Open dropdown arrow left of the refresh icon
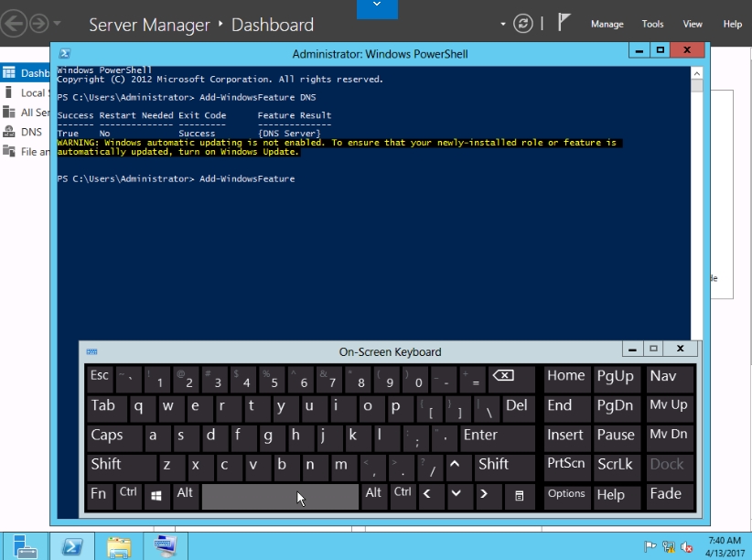This screenshot has height=560, width=752. [502, 24]
